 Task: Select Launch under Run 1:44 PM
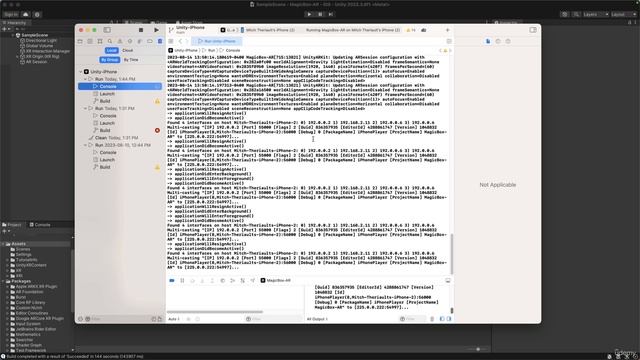pos(120,93)
